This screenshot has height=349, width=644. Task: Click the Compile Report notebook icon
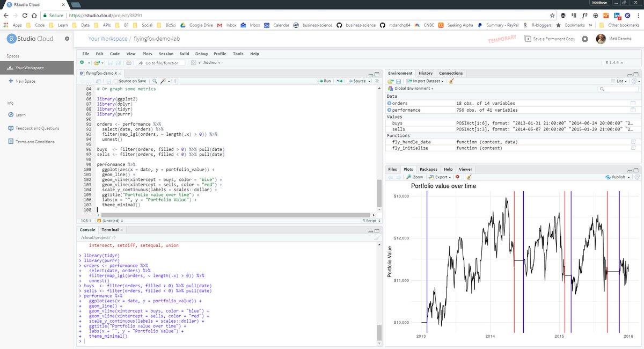(177, 81)
